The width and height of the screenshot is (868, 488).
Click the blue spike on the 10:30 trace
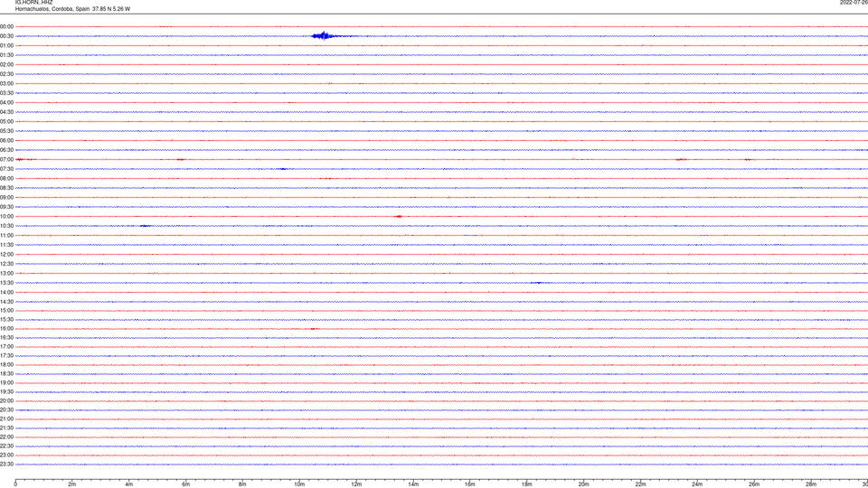pyautogui.click(x=145, y=226)
